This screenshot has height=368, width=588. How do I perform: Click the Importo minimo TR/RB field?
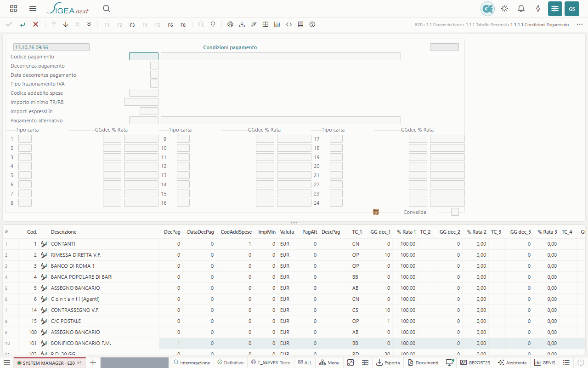coord(141,102)
